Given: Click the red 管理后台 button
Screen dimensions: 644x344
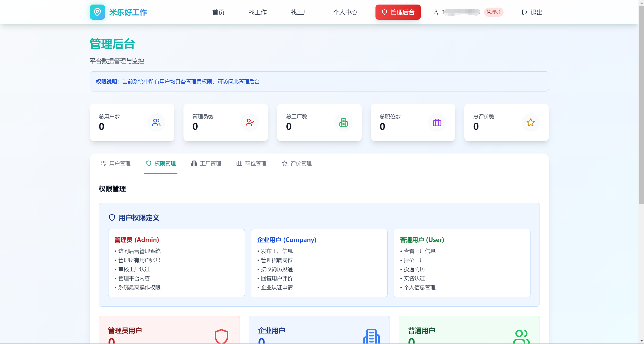Looking at the screenshot, I should (398, 12).
